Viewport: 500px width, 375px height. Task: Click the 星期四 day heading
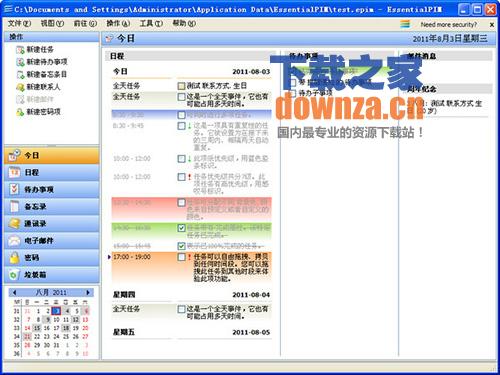(124, 295)
